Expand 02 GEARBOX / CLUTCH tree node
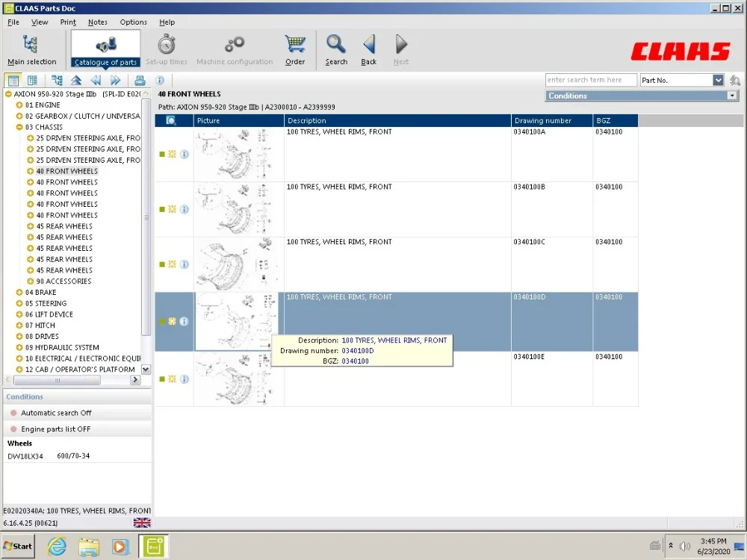Image resolution: width=747 pixels, height=560 pixels. 19,116
